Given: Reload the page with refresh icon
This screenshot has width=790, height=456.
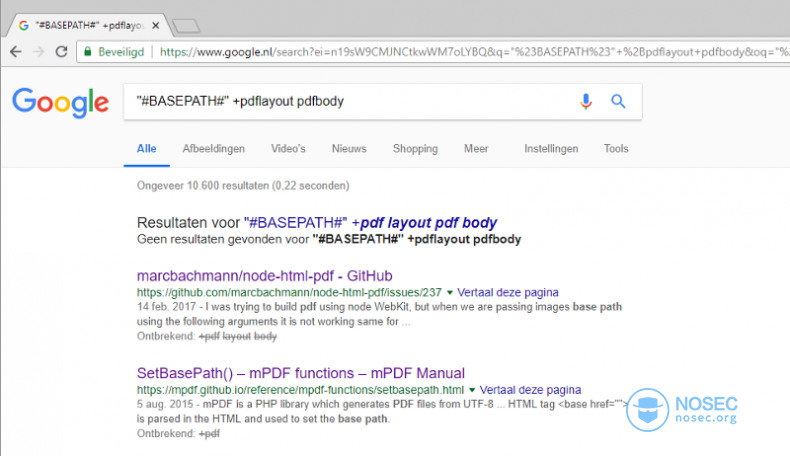Looking at the screenshot, I should pyautogui.click(x=61, y=51).
